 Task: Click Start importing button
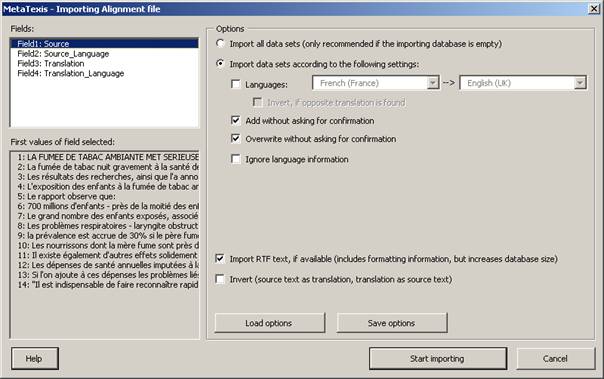pos(438,359)
